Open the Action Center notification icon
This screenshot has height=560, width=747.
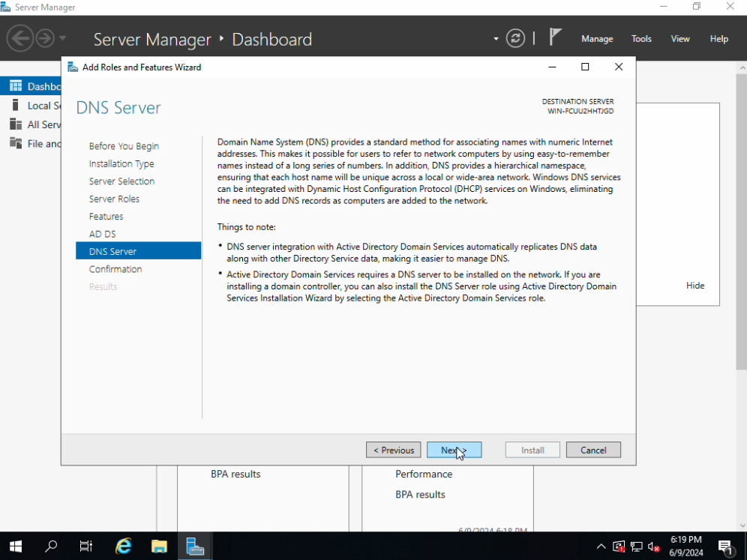725,547
